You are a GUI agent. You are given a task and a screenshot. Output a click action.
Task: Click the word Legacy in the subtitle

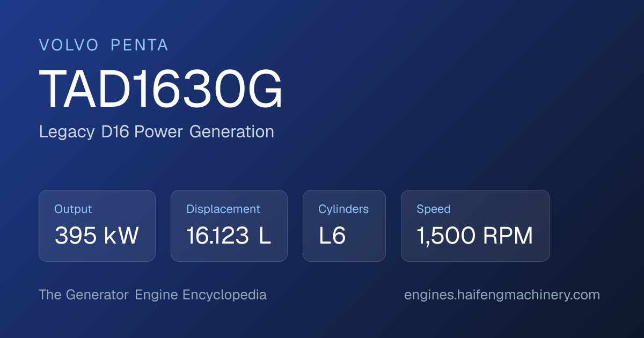tap(67, 132)
